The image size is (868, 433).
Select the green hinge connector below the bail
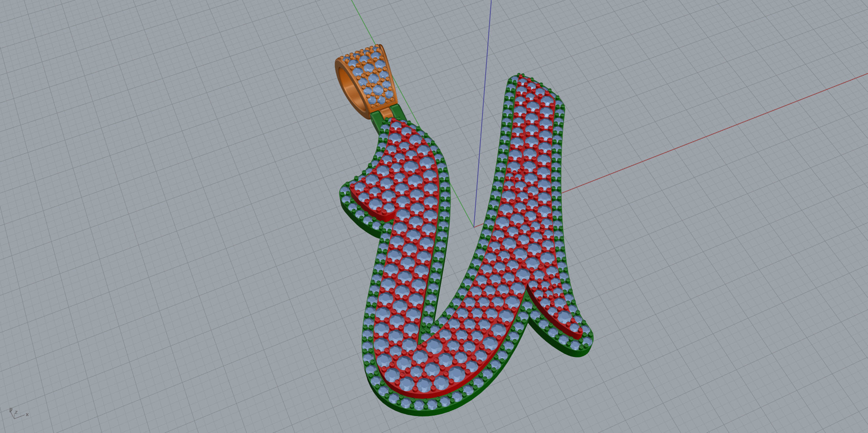[376, 121]
